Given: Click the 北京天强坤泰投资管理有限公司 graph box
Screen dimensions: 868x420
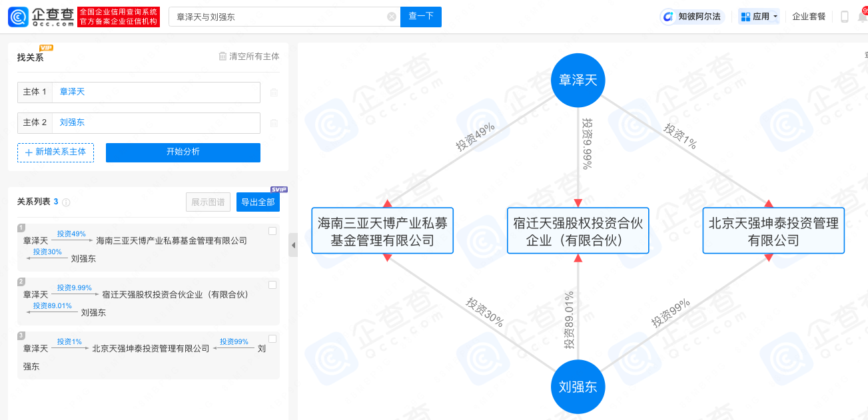Looking at the screenshot, I should (x=773, y=231).
